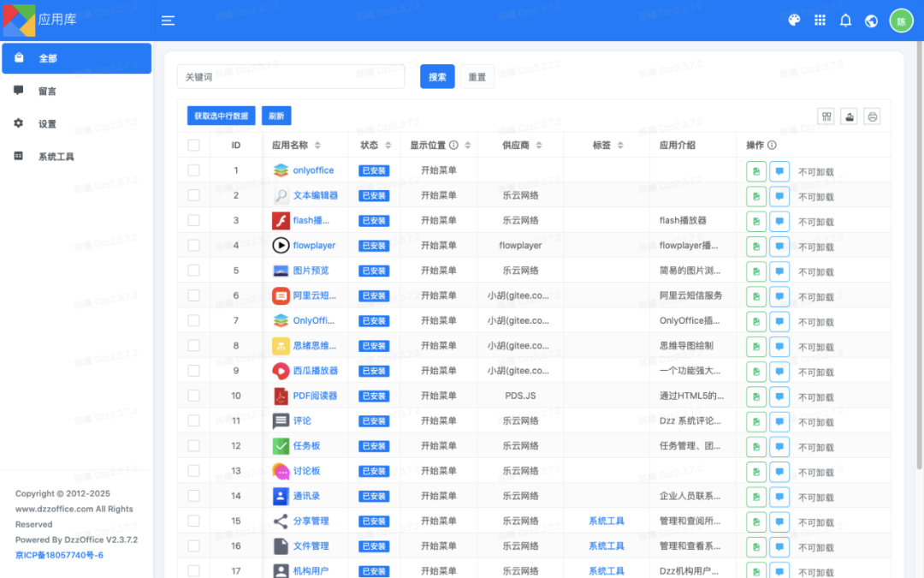Check the 任务板 row checkbox
Viewport: 924px width, 578px height.
point(194,446)
